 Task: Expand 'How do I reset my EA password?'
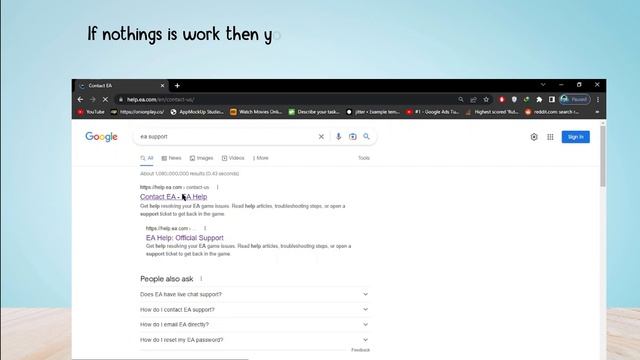[255, 340]
